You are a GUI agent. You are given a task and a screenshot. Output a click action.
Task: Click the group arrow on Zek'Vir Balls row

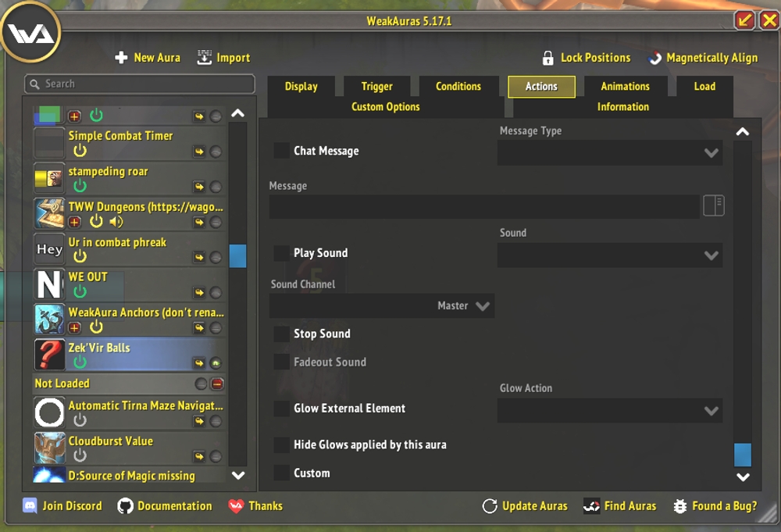point(199,363)
